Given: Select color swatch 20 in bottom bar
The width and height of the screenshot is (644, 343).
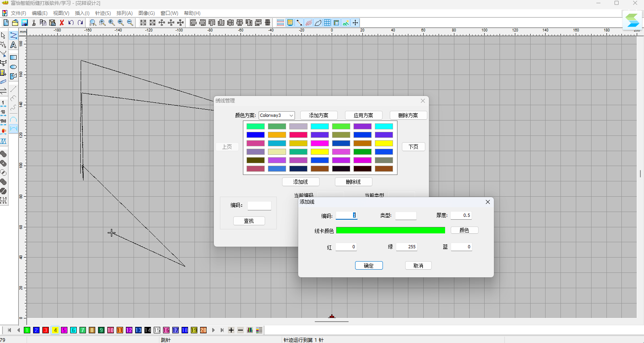Looking at the screenshot, I should tap(203, 330).
